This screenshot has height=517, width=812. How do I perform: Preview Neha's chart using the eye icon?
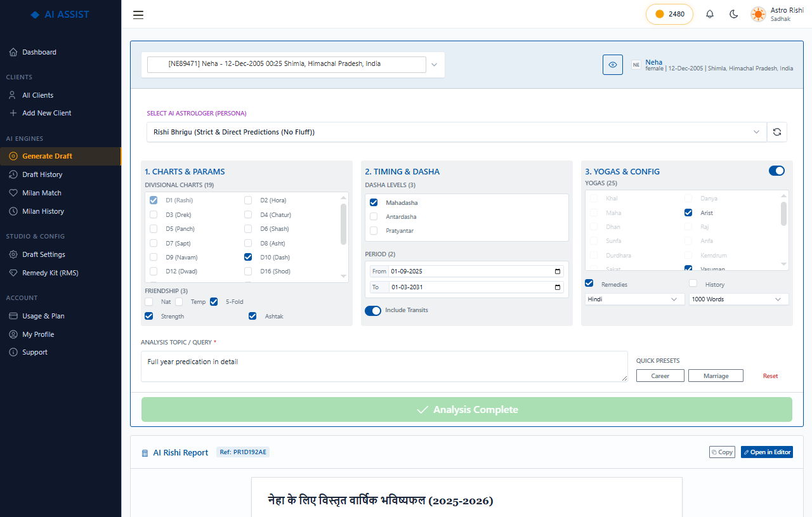pyautogui.click(x=612, y=65)
